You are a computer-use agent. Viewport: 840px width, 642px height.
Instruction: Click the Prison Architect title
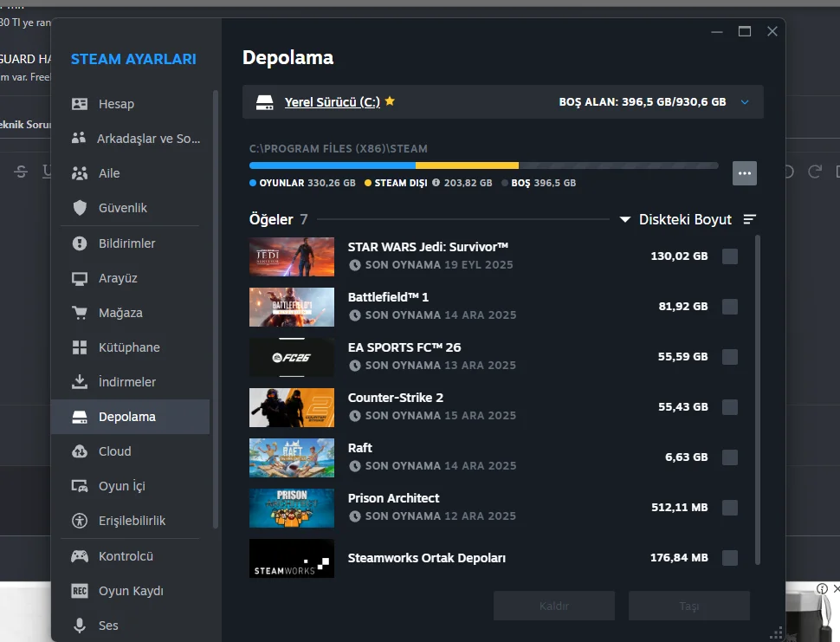click(x=394, y=498)
